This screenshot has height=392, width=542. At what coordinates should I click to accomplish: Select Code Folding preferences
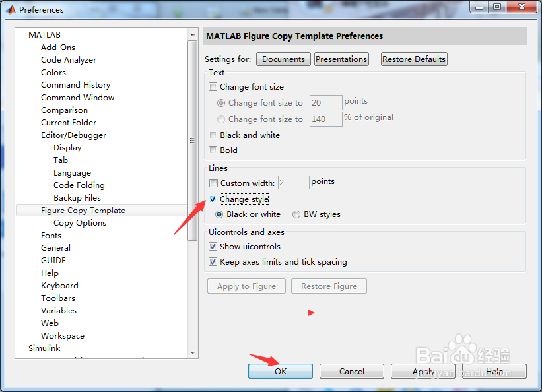click(x=79, y=185)
